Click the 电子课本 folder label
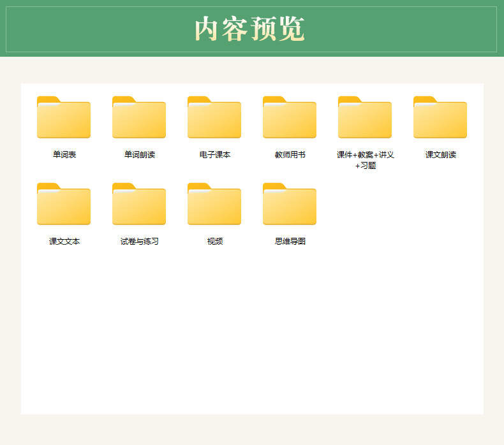 click(x=215, y=154)
